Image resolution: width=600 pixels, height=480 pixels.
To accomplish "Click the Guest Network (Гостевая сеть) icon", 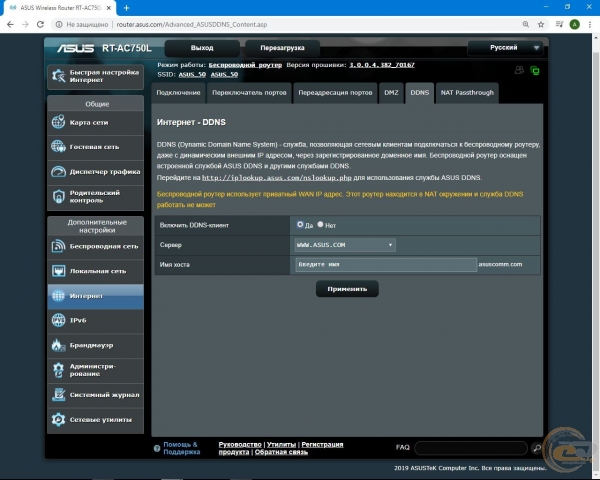I will coord(59,147).
